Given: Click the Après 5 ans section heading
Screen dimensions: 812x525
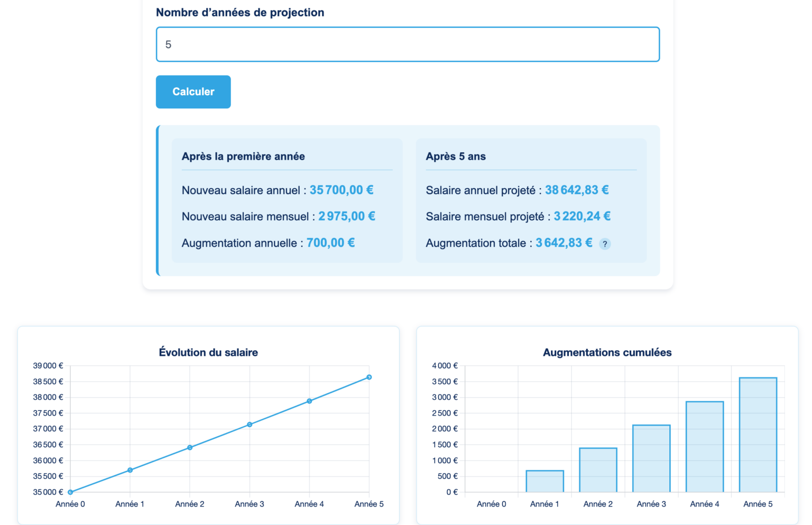Looking at the screenshot, I should coord(456,156).
